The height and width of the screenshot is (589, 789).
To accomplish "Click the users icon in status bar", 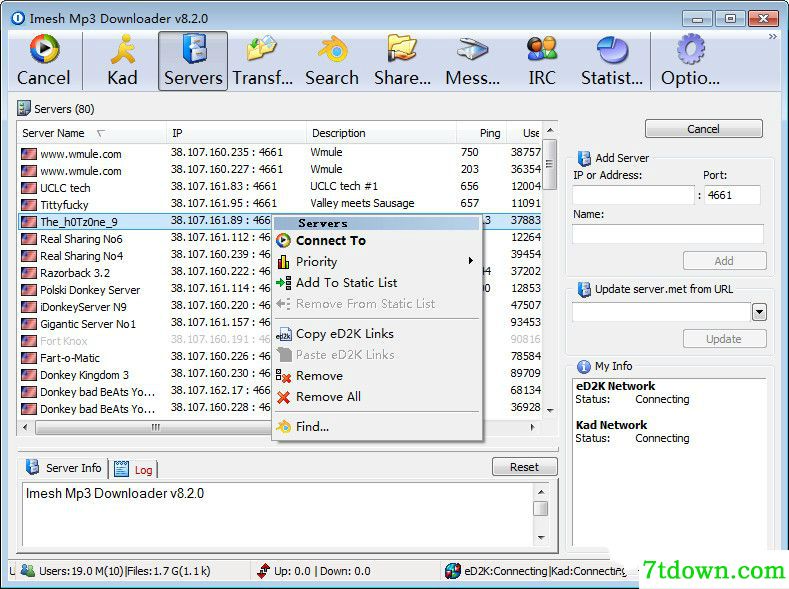I will pos(28,570).
